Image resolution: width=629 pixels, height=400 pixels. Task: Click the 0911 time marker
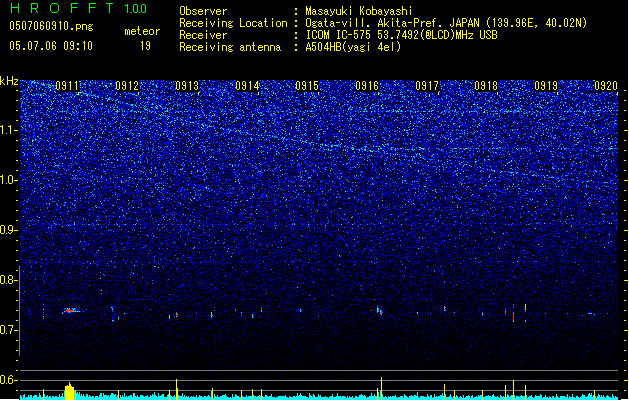click(67, 86)
